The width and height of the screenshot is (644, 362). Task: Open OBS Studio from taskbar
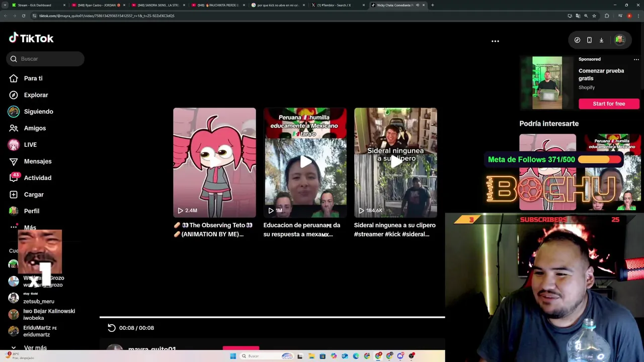pyautogui.click(x=412, y=356)
